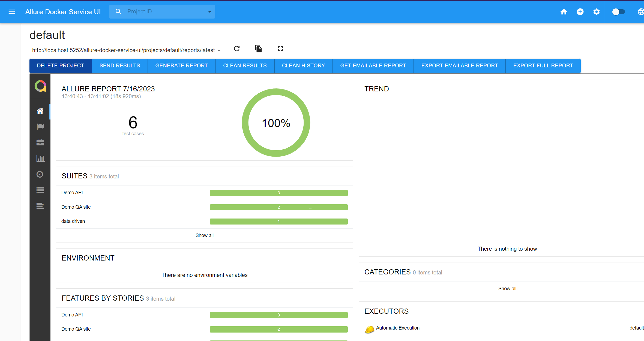Refresh the report with reload icon
Image resolution: width=644 pixels, height=341 pixels.
coord(236,49)
